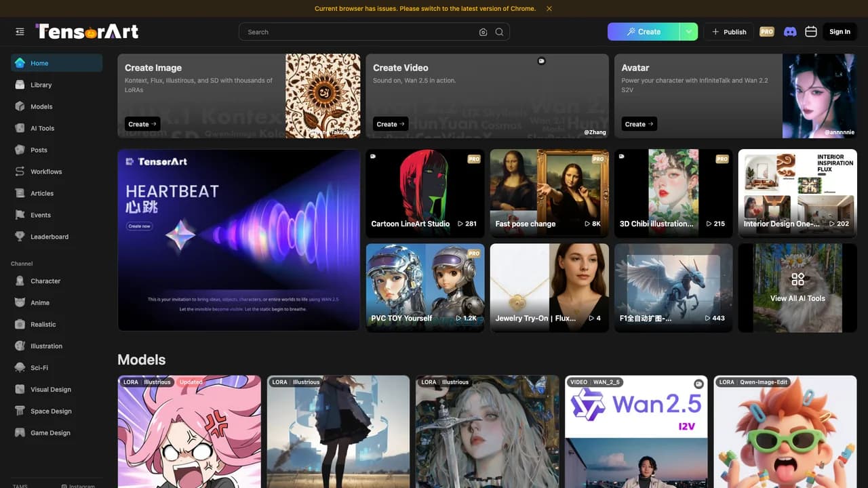Open Events in the sidebar
This screenshot has width=868, height=488.
[x=56, y=215]
